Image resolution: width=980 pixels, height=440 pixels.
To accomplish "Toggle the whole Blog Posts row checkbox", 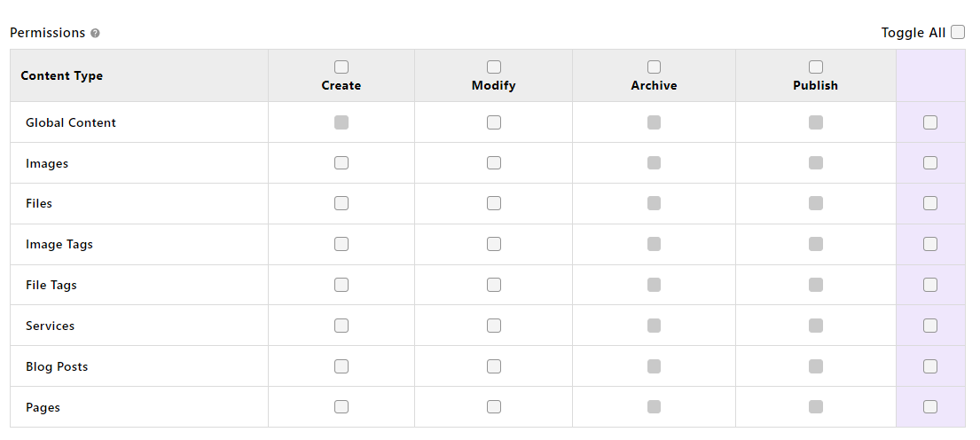I will pyautogui.click(x=930, y=366).
